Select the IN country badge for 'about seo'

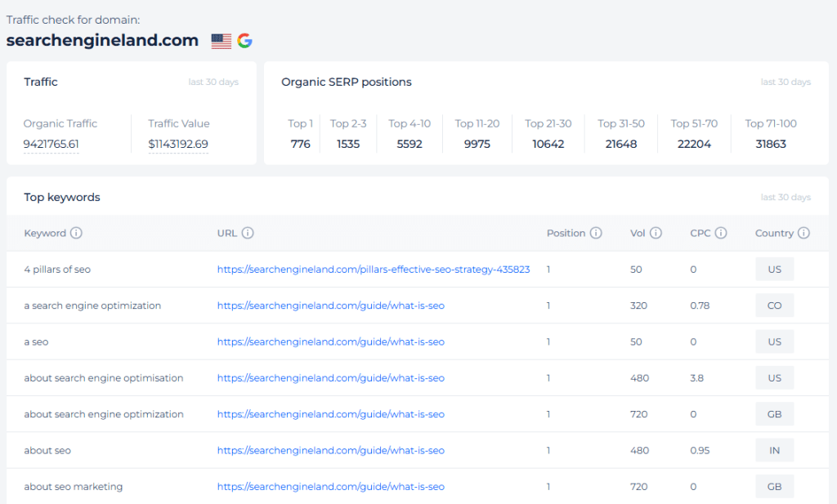[774, 450]
